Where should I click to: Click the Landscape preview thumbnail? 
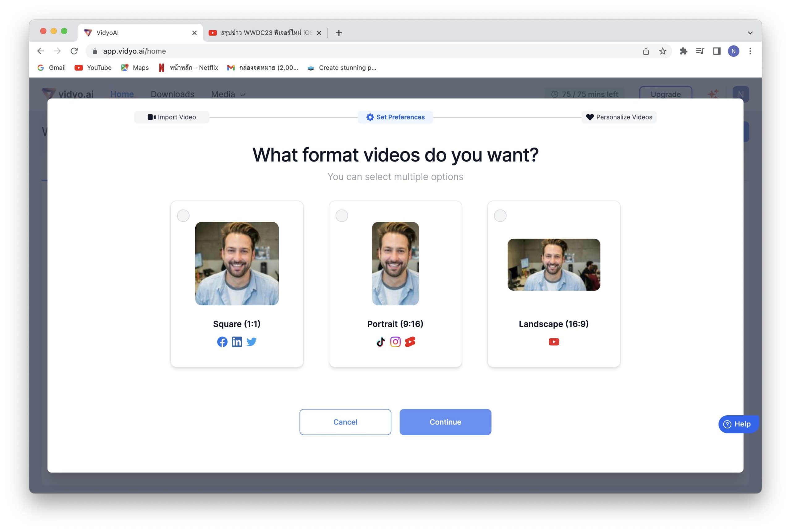553,265
